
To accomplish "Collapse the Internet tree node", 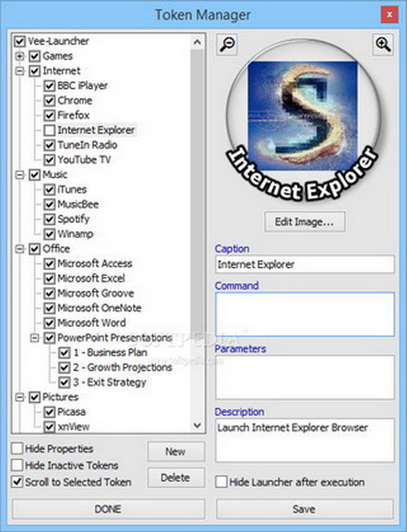I will (20, 71).
